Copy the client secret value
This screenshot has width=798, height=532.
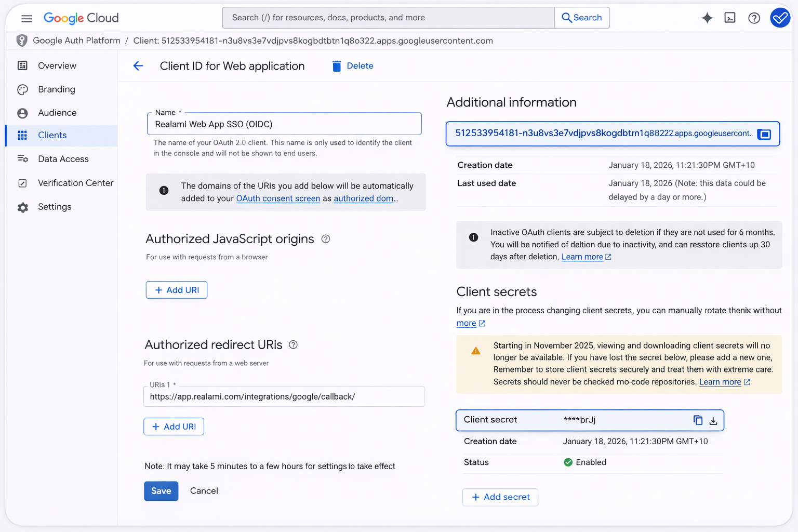pyautogui.click(x=698, y=420)
